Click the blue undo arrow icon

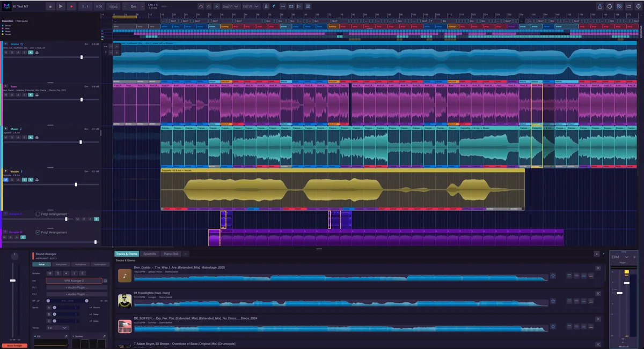click(274, 6)
